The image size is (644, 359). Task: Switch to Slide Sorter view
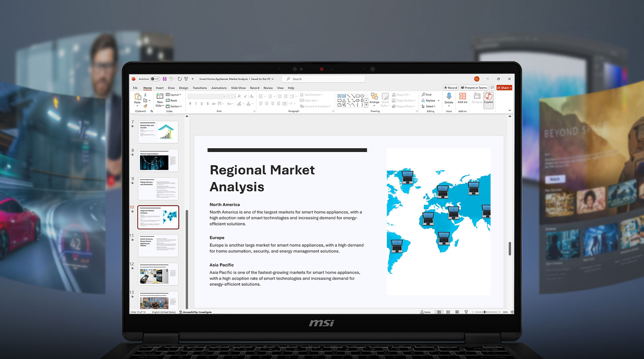(448, 312)
